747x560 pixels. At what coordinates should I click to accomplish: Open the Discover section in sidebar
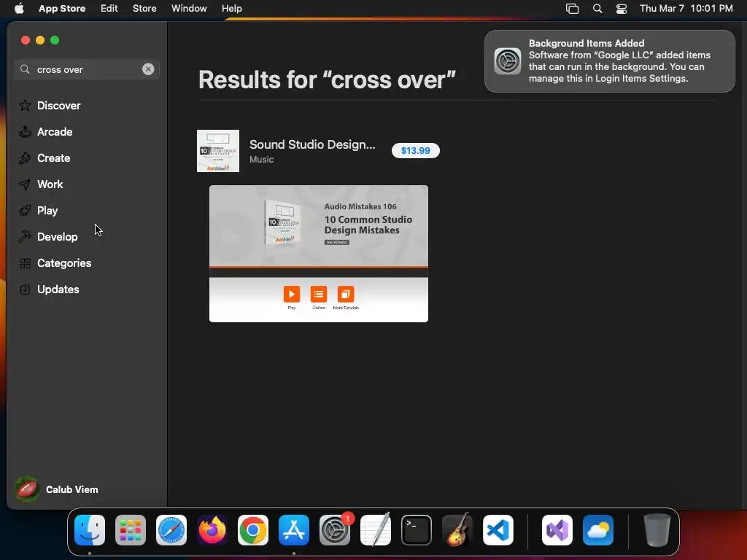click(50, 106)
